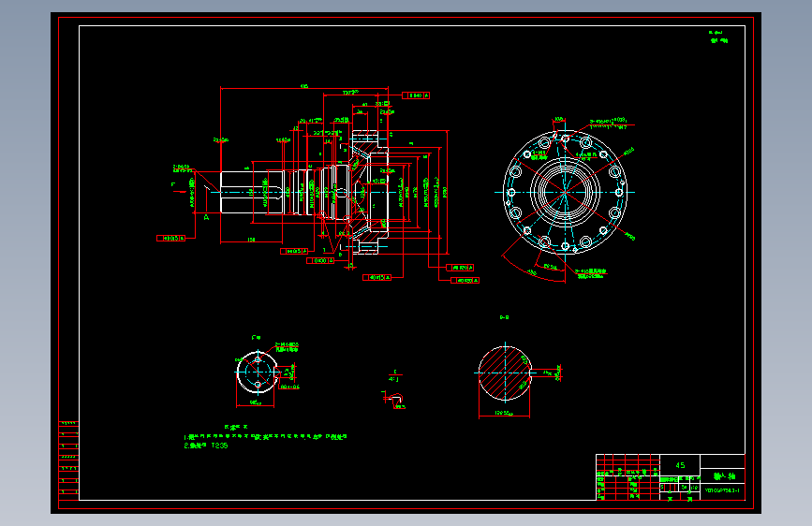The height and width of the screenshot is (526, 812).
Task: Select the arc angle dimension below the flange view
Action: pos(532,272)
